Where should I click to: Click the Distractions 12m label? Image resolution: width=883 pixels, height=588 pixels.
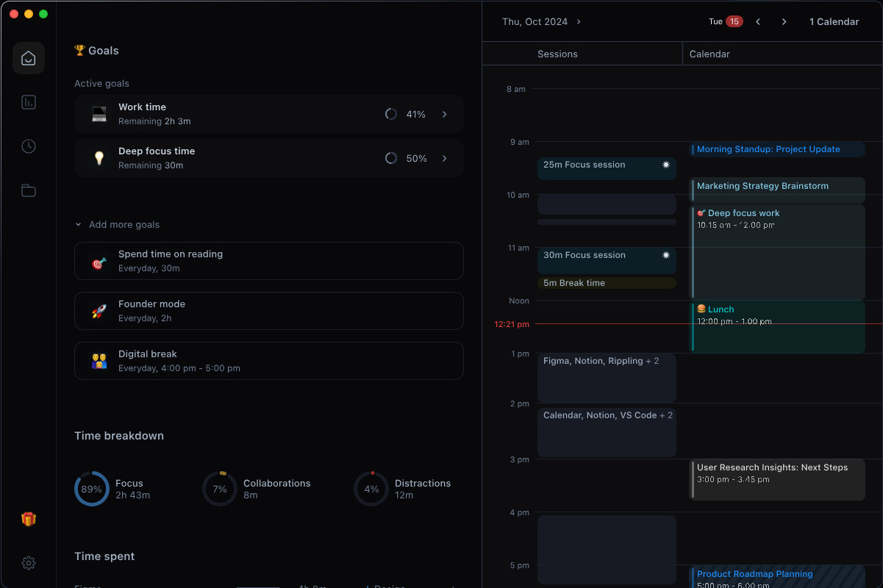423,490
